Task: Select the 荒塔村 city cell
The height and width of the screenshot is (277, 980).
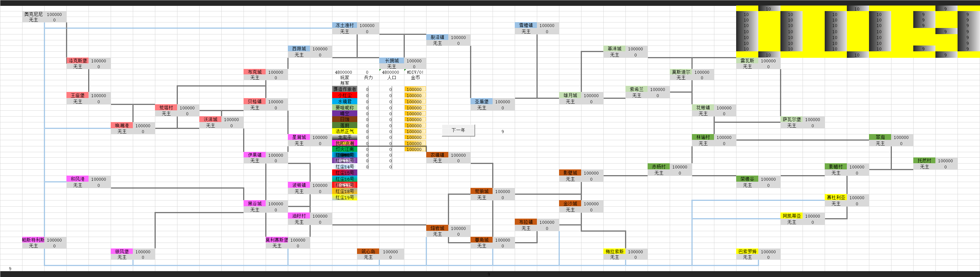Action: click(166, 108)
